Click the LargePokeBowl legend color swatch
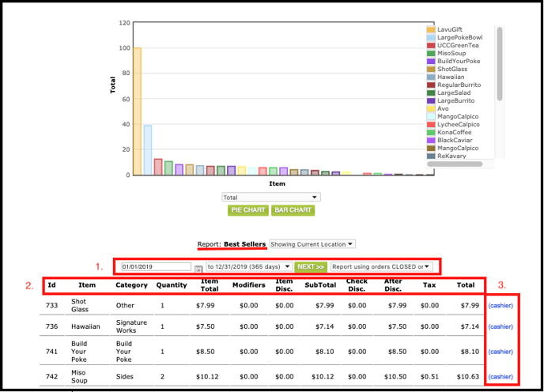Screen dimensions: 544x392 (431, 37)
